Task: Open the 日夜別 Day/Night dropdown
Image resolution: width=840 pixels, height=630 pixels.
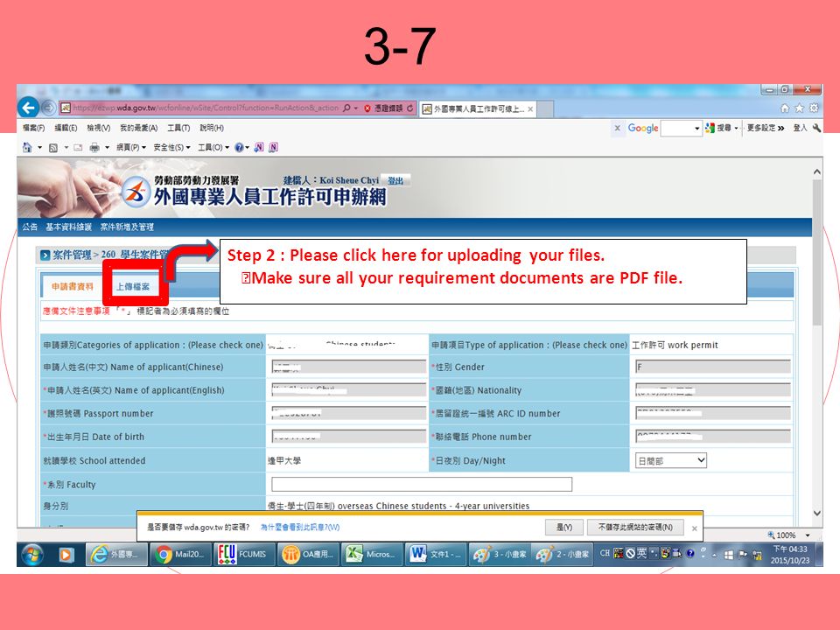Action: tap(671, 461)
